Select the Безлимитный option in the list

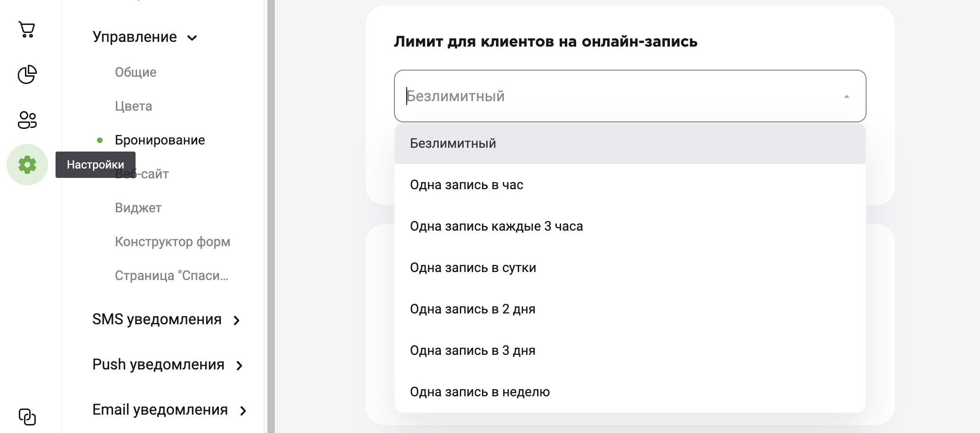point(630,144)
